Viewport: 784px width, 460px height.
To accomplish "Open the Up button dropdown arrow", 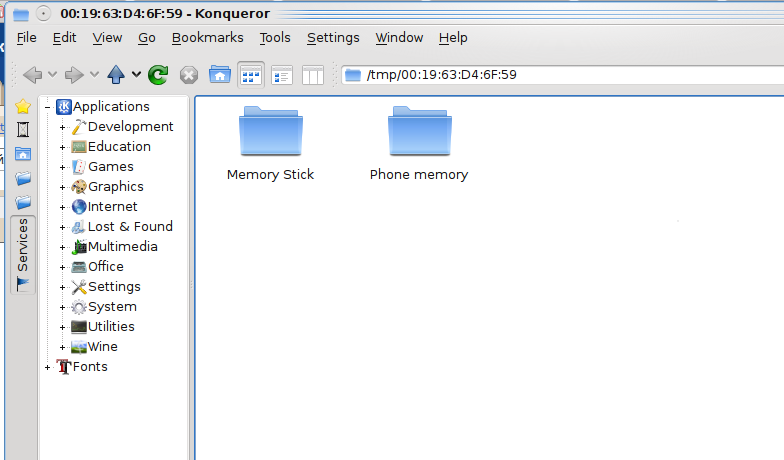I will coord(136,75).
